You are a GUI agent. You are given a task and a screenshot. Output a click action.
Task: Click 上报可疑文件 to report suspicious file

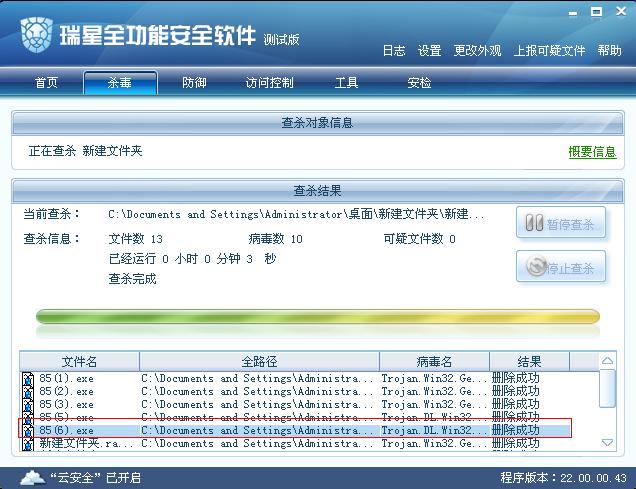[549, 51]
